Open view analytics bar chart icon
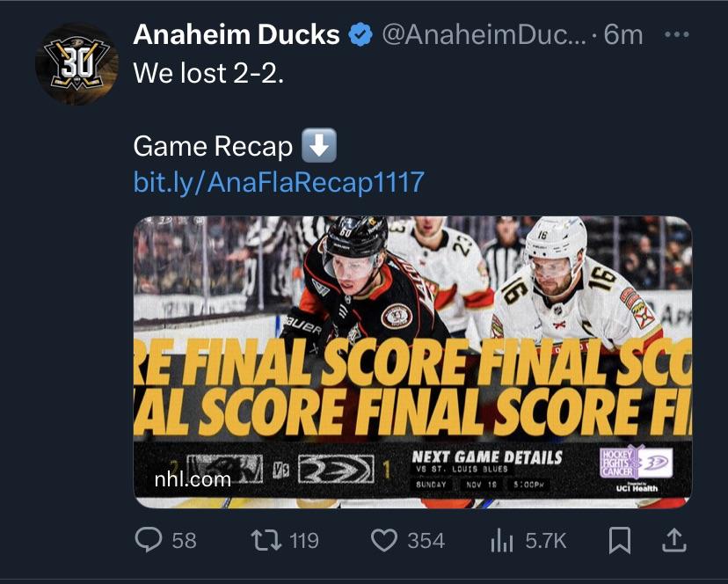Image resolution: width=728 pixels, height=584 pixels. (x=501, y=540)
